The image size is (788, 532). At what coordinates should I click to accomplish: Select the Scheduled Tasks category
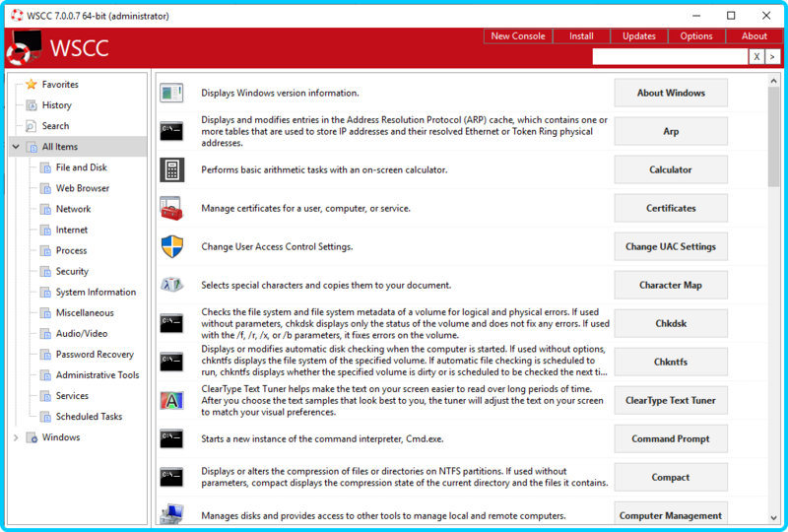89,417
